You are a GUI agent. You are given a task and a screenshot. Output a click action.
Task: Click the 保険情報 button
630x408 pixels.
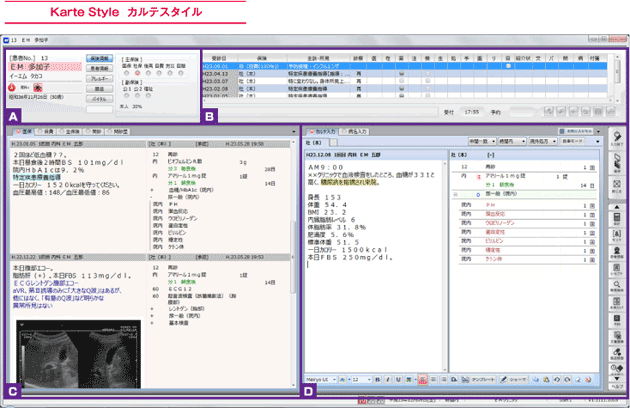100,57
